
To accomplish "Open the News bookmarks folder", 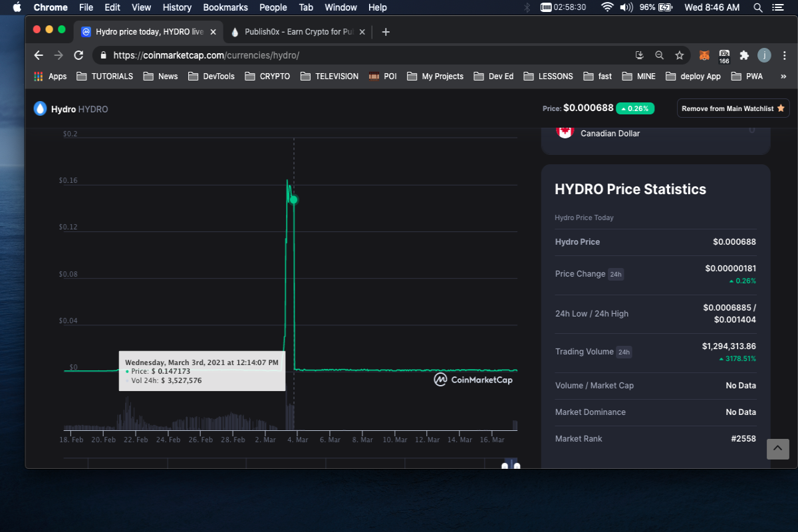I will pos(160,76).
